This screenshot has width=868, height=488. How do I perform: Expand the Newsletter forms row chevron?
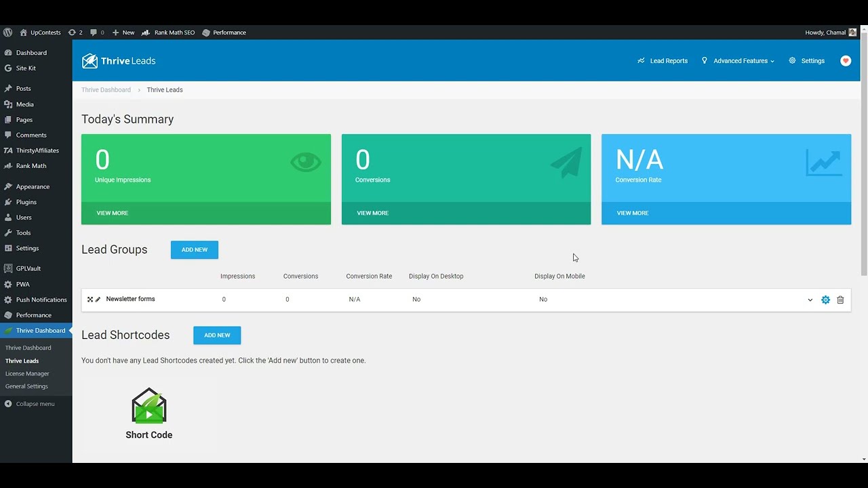(810, 299)
